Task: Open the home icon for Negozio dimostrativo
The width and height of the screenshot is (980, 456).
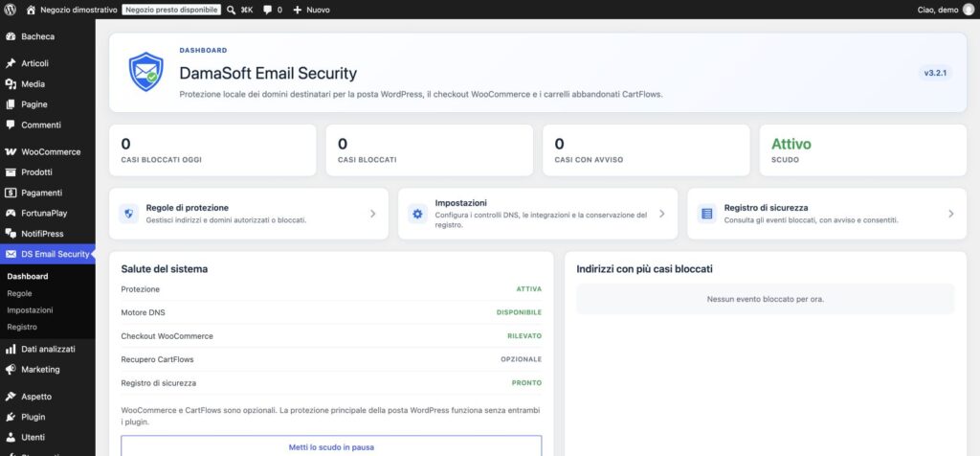Action: click(31, 10)
